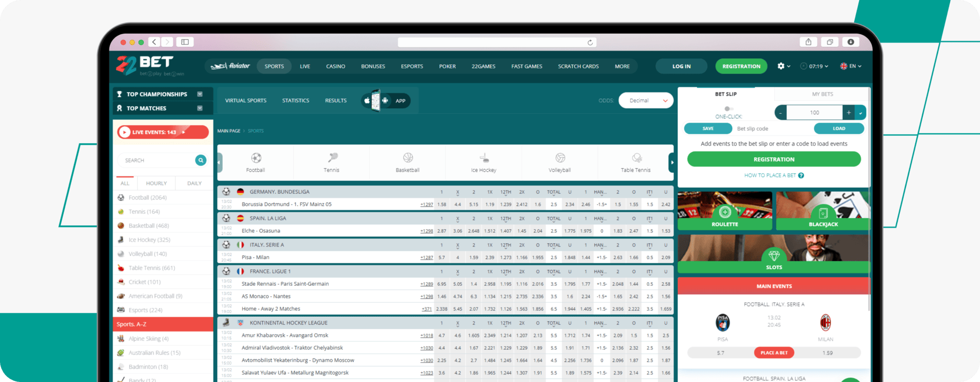Select the Ice Hockey icon tile
Screen dimensions: 980x382
483,162
